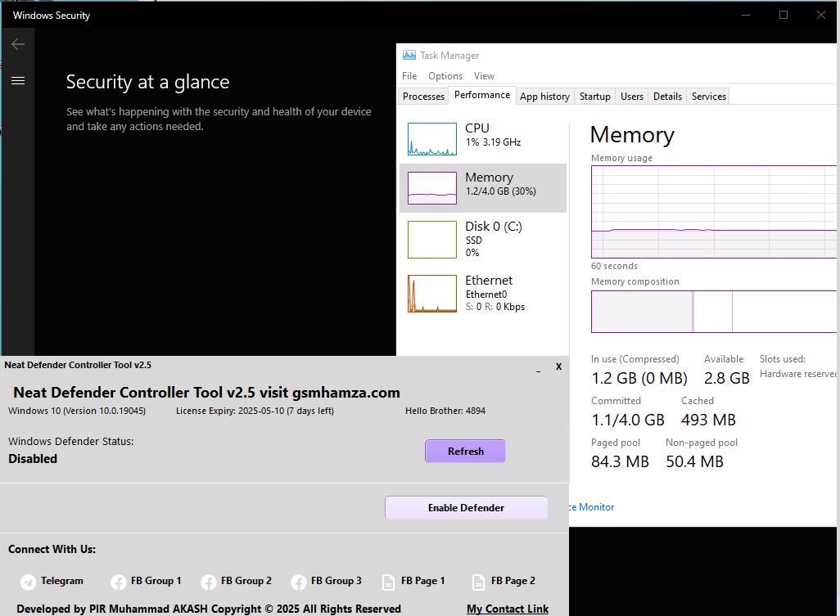Screen dimensions: 840x616
Task: Open the Telegram icon link
Action: pyautogui.click(x=29, y=581)
